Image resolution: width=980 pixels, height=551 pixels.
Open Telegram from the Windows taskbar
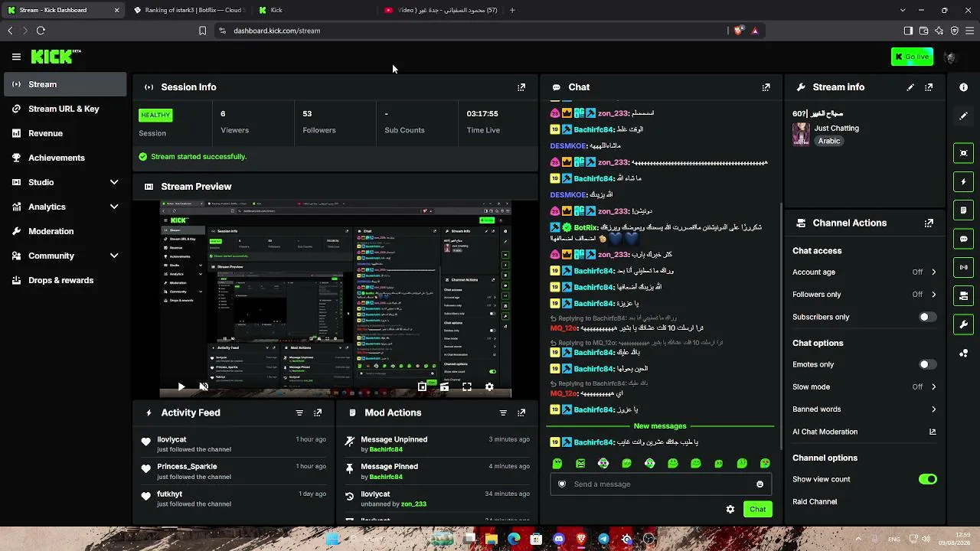coord(604,539)
